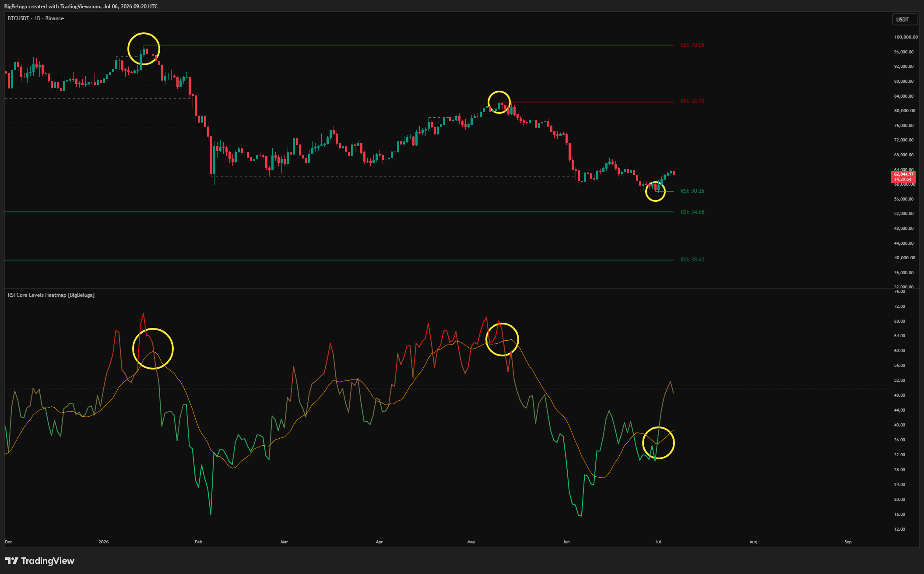This screenshot has width=924, height=574.
Task: Click the header text 'BigBeluga created with TradingView.com'
Action: pyautogui.click(x=53, y=7)
